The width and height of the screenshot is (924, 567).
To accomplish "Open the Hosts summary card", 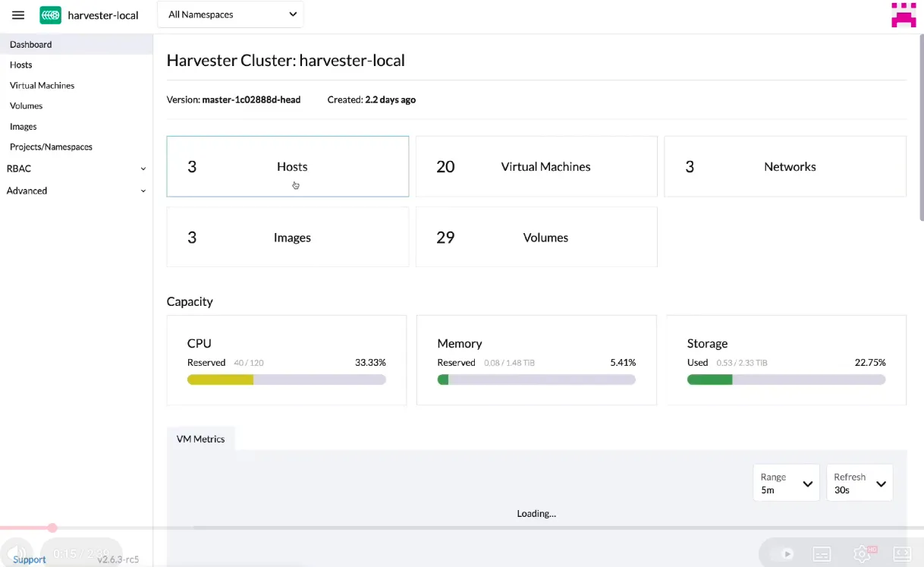I will click(x=288, y=166).
